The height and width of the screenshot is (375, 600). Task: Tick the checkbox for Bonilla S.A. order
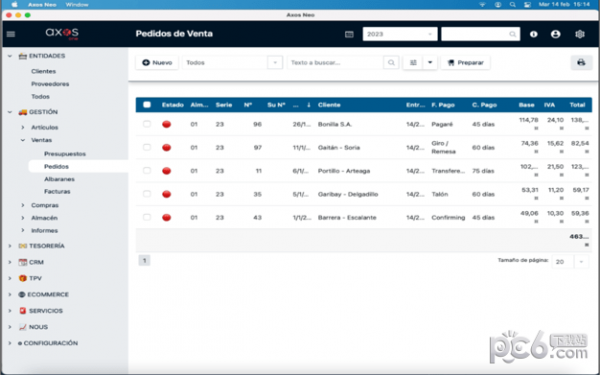point(147,124)
